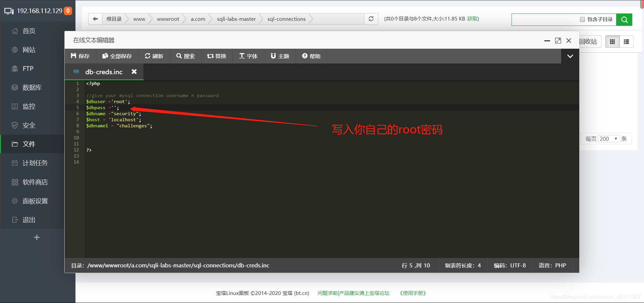Viewport: 644px width, 303px height.
Task: Open the 主题 theme selector
Action: point(280,56)
